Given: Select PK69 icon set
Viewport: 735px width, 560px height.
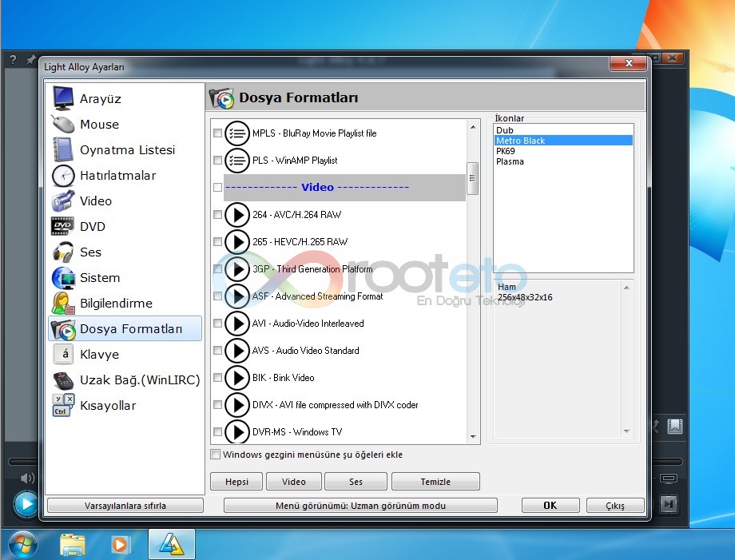Looking at the screenshot, I should 563,151.
